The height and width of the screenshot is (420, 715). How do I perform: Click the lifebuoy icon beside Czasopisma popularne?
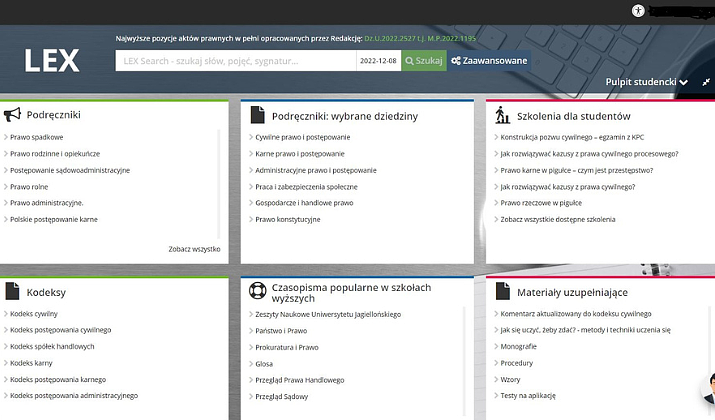(257, 292)
